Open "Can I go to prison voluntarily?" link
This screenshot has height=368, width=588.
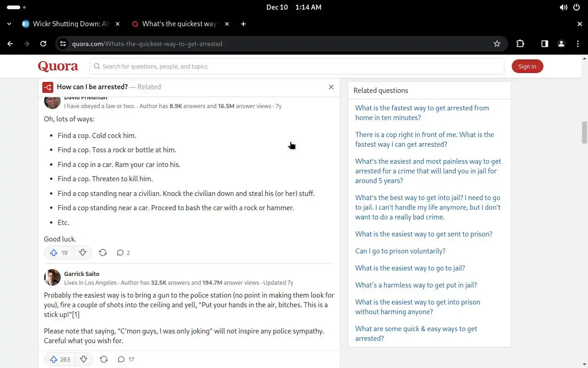[x=400, y=251]
